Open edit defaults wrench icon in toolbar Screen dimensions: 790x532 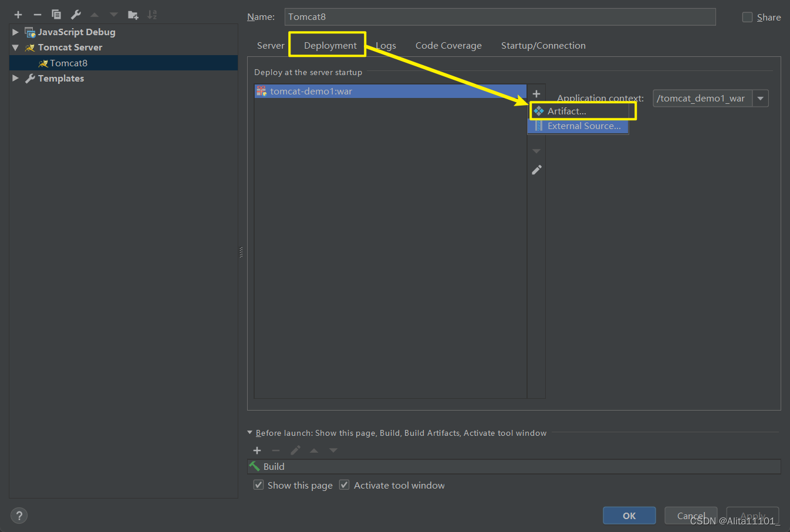point(76,15)
